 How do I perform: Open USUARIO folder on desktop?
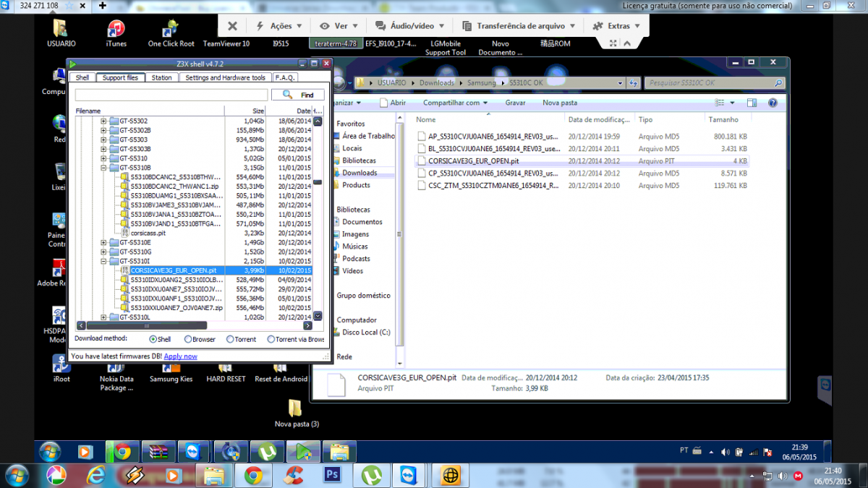[x=61, y=33]
